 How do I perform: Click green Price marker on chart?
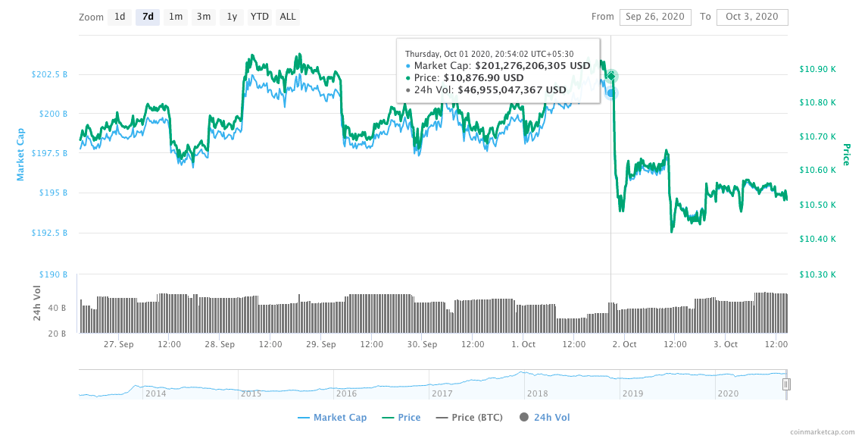pos(611,76)
